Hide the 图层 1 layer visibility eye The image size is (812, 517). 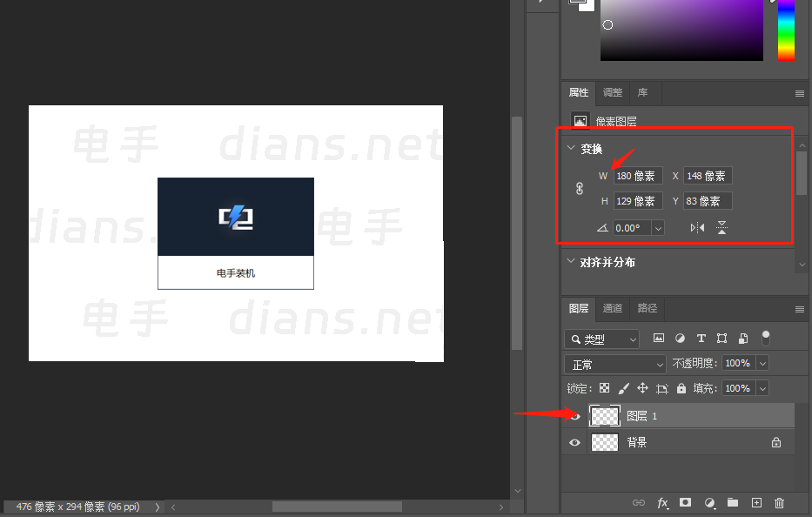pos(574,415)
